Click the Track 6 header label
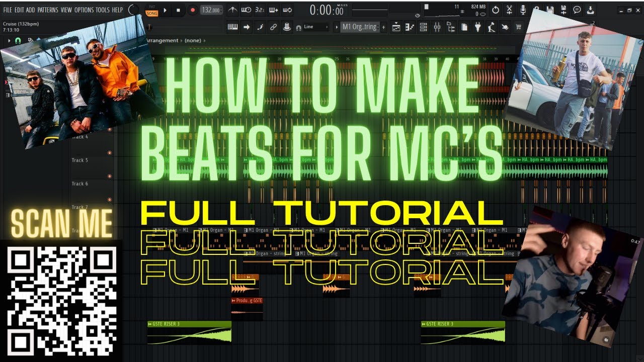The image size is (644, 362). 79,184
